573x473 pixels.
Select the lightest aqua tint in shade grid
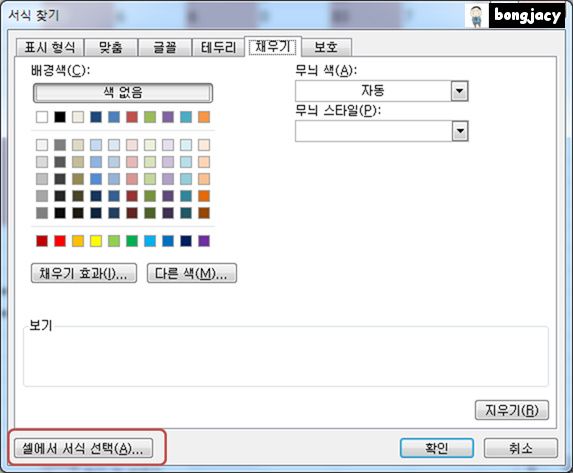[x=186, y=145]
